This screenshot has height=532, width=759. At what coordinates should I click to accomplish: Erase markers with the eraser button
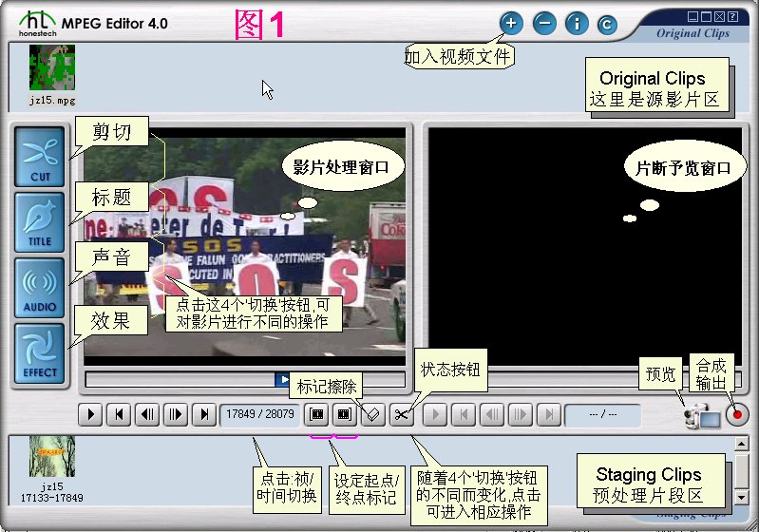pos(372,415)
